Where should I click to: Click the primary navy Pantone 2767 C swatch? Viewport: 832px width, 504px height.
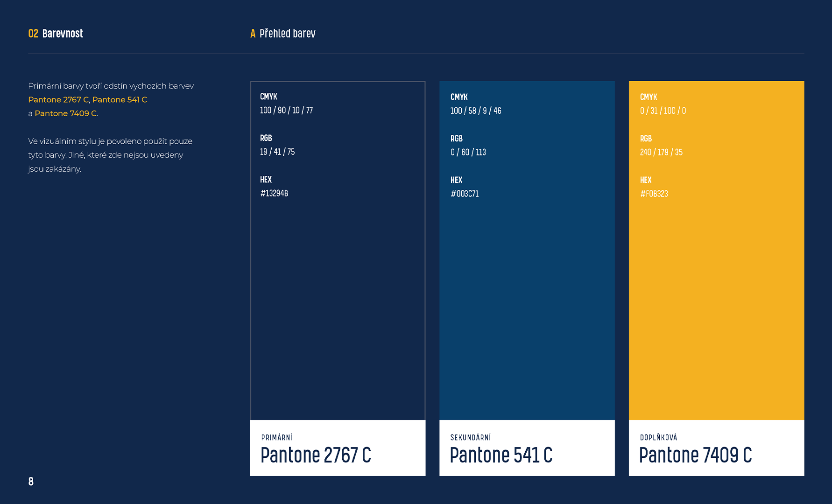338,251
